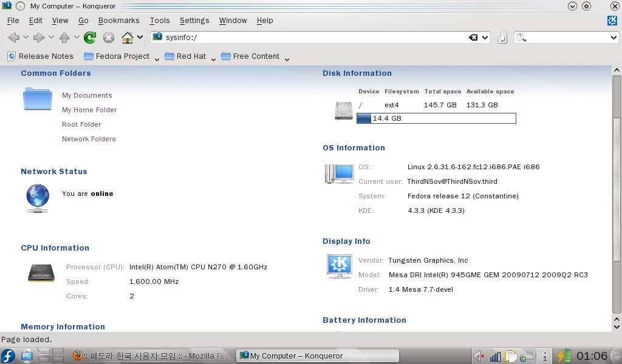Click the battery power tray icon
622x364 pixels.
[564, 356]
